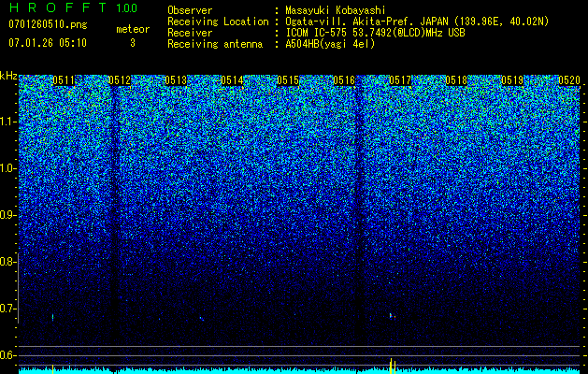Click the 0519 time marker
Image resolution: width=588 pixels, height=374 pixels.
(x=512, y=80)
